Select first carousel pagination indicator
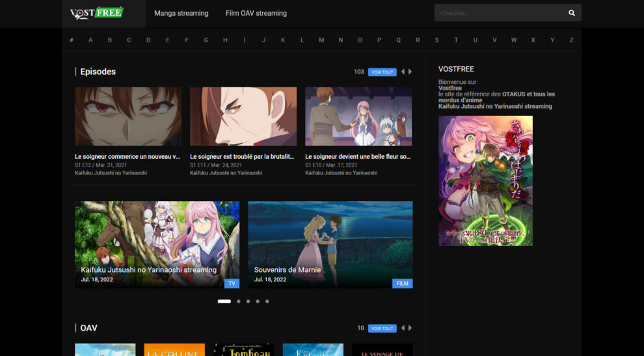The height and width of the screenshot is (356, 644). (224, 301)
